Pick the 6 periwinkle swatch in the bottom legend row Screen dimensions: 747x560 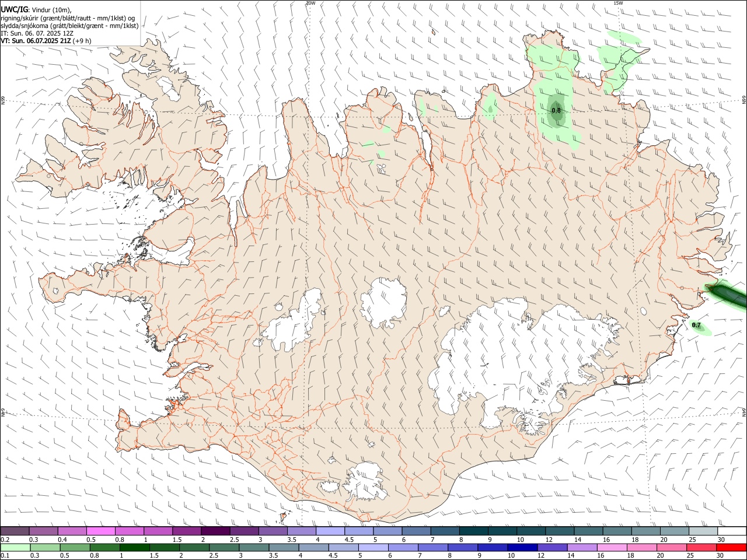[403, 547]
